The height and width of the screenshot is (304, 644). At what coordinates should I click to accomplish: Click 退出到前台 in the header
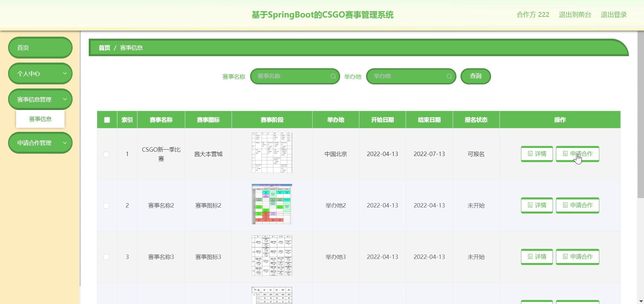575,15
